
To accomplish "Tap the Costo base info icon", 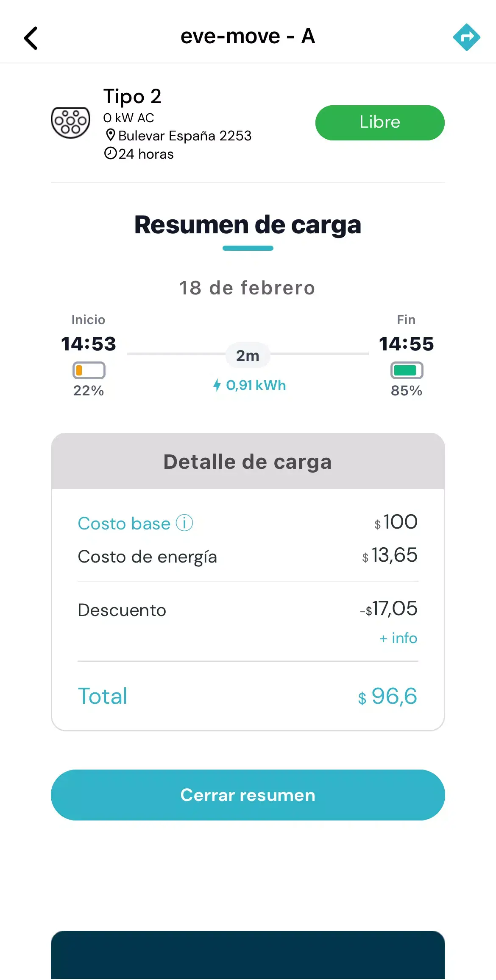I will [x=184, y=523].
